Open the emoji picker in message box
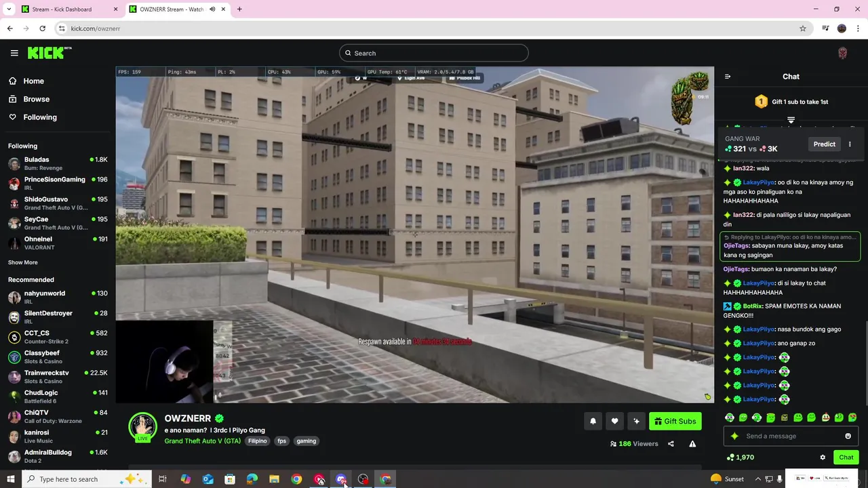 tap(848, 436)
